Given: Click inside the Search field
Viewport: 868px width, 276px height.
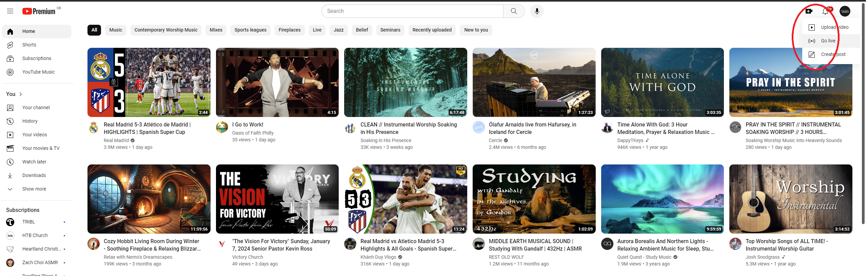Looking at the screenshot, I should [413, 11].
